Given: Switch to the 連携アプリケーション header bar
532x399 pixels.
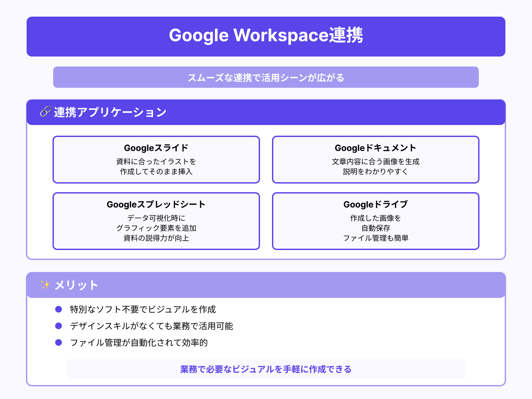Looking at the screenshot, I should click(x=266, y=112).
